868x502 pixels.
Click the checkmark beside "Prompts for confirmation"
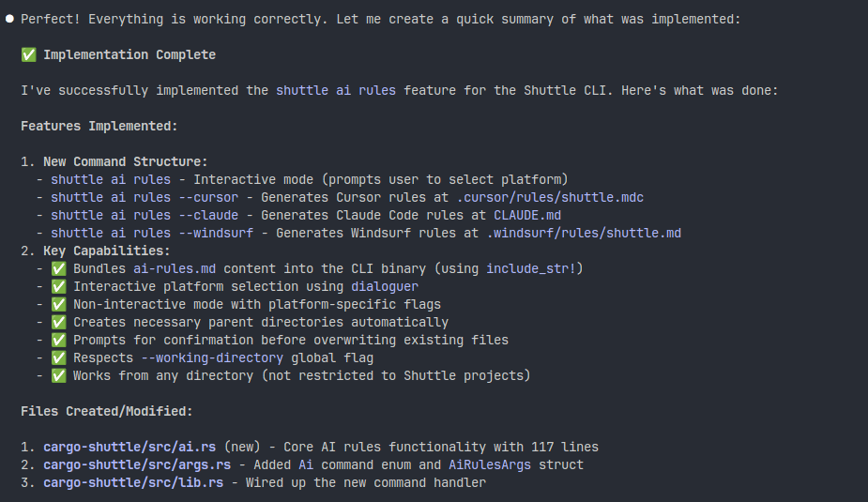[x=58, y=341]
